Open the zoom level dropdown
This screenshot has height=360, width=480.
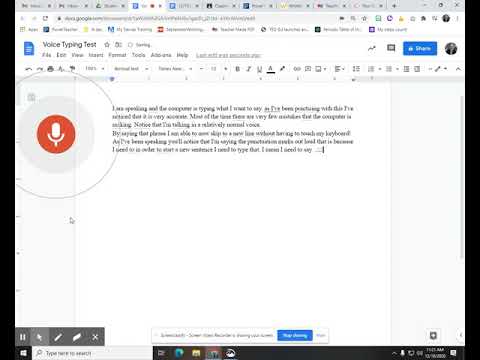click(x=95, y=69)
